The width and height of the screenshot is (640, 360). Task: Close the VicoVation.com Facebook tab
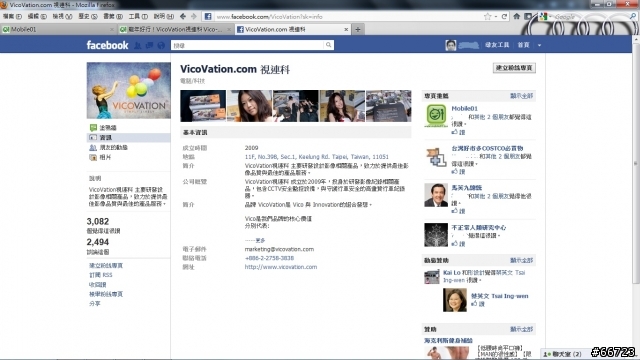346,29
